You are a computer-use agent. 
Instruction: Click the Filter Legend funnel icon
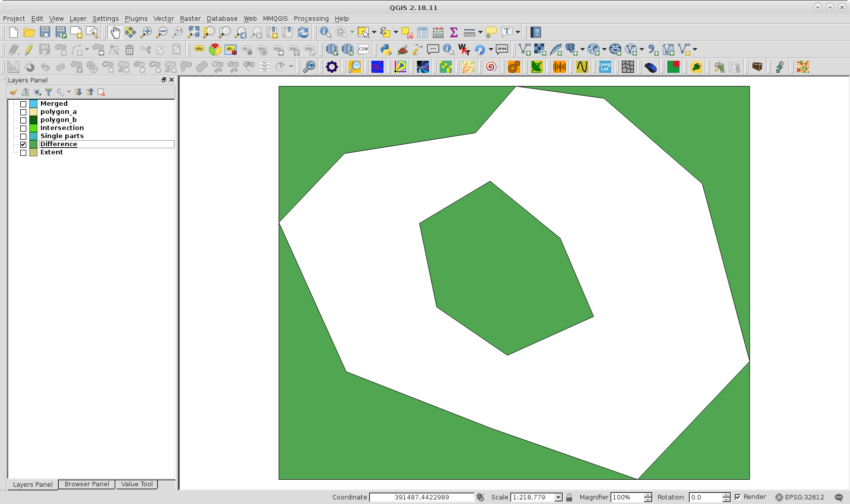click(49, 92)
